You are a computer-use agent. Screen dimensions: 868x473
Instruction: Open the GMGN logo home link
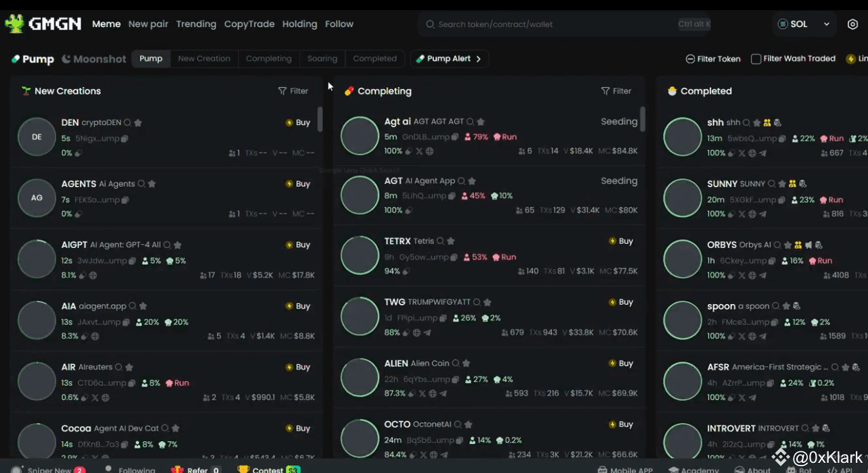point(43,24)
